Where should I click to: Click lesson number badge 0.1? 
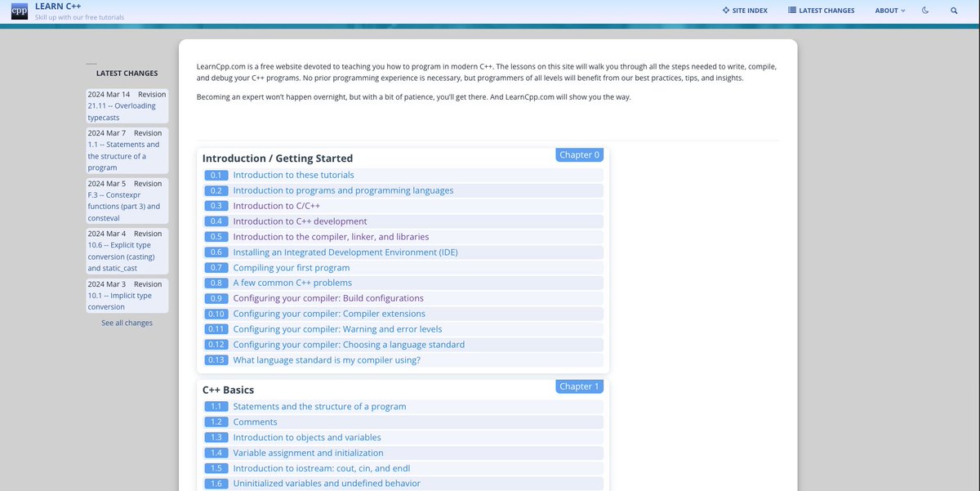(216, 175)
